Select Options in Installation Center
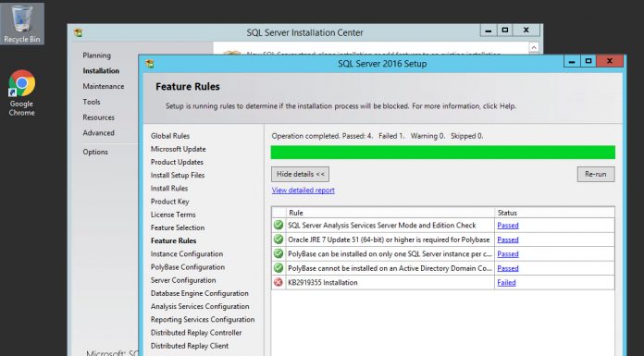This screenshot has width=644, height=356. 95,152
